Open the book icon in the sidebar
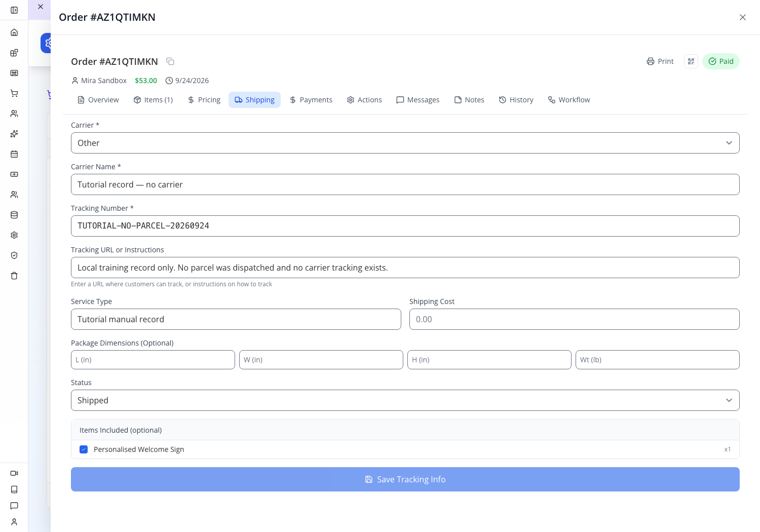This screenshot has width=760, height=532. pyautogui.click(x=14, y=489)
